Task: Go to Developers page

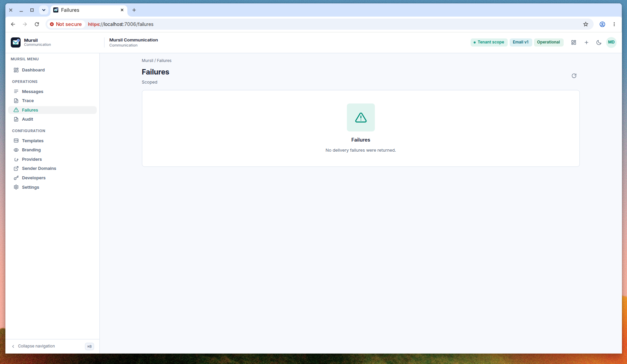Action: [52, 178]
